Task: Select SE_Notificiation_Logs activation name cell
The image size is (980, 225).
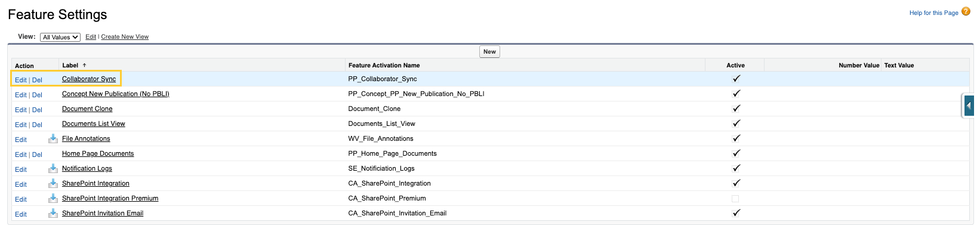Action: pos(381,168)
